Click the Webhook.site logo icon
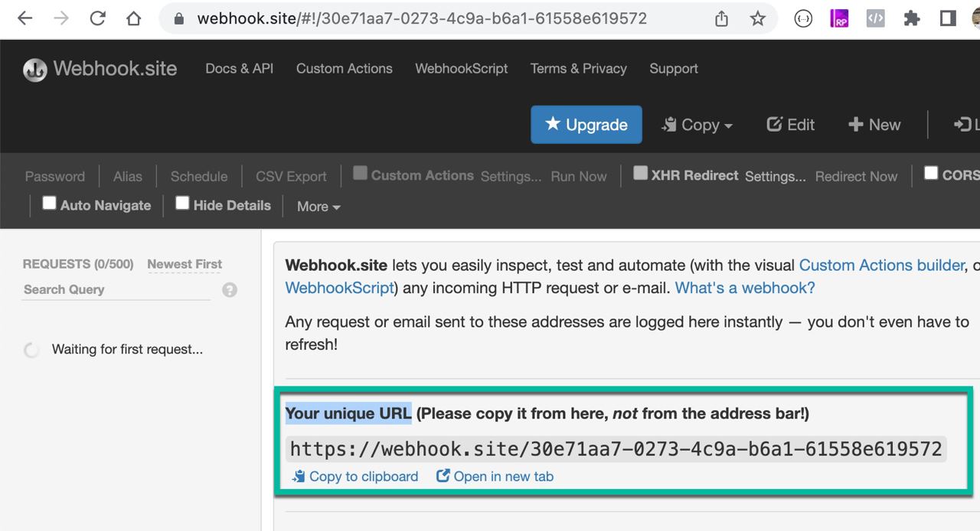Image resolution: width=980 pixels, height=531 pixels. [x=34, y=70]
